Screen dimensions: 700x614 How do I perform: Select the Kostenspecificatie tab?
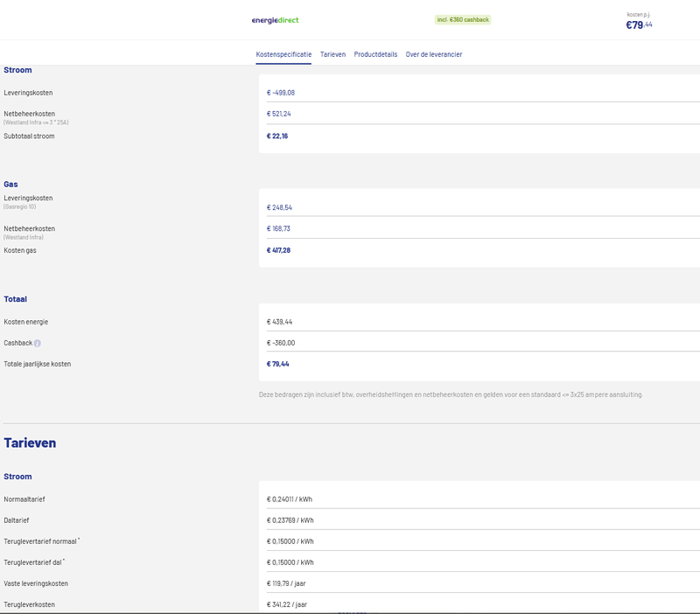pos(283,53)
